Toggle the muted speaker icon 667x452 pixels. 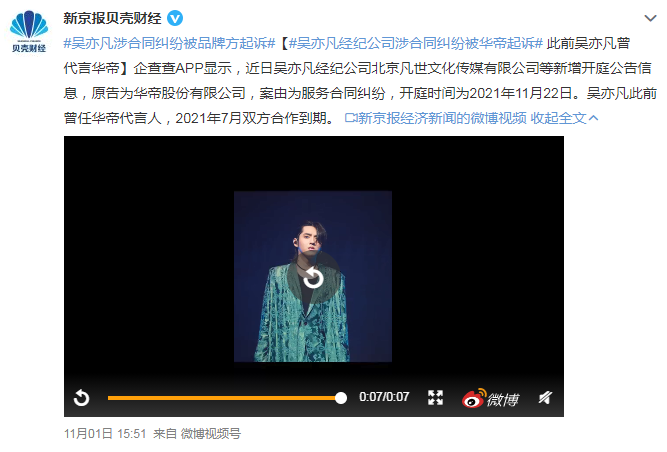point(545,398)
